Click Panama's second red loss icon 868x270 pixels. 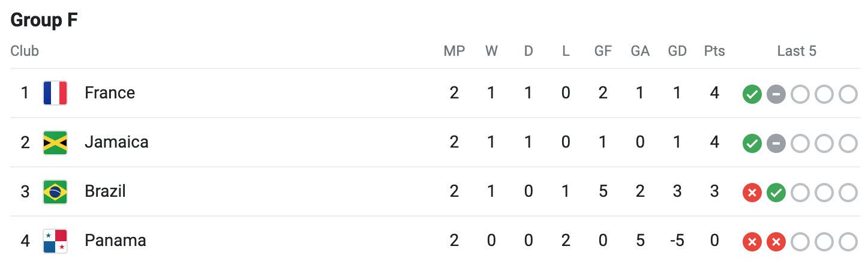(x=776, y=242)
